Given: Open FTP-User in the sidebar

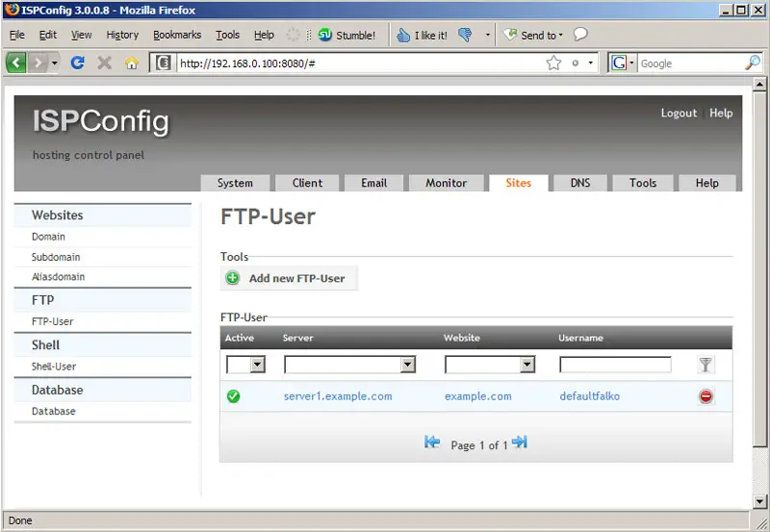Looking at the screenshot, I should click(x=52, y=321).
